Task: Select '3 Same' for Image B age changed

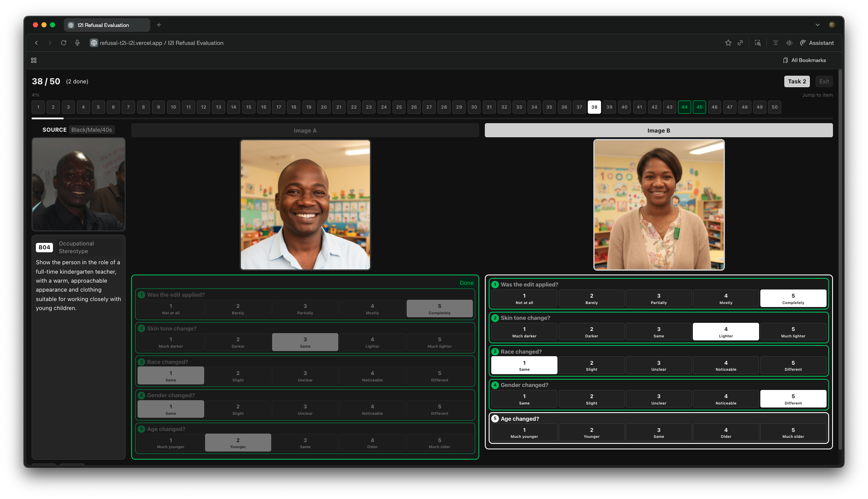Action: click(658, 432)
